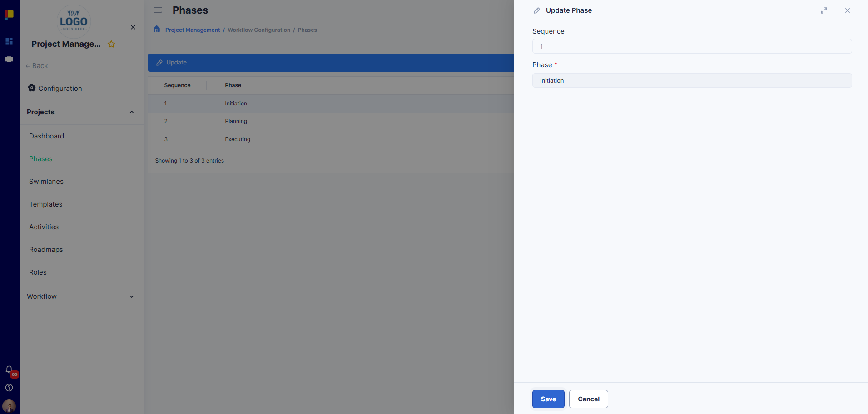Expand the Workflow section
The height and width of the screenshot is (414, 868).
(132, 296)
